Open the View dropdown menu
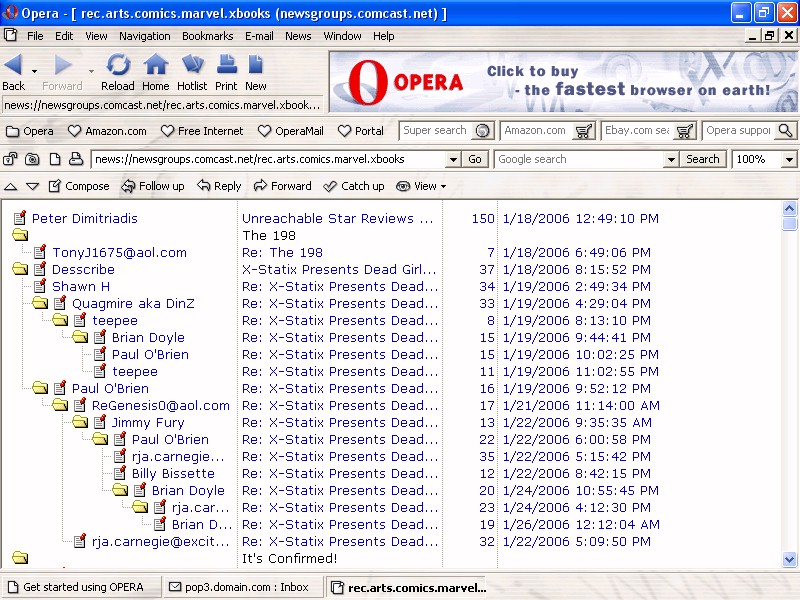The width and height of the screenshot is (800, 600). tap(421, 186)
